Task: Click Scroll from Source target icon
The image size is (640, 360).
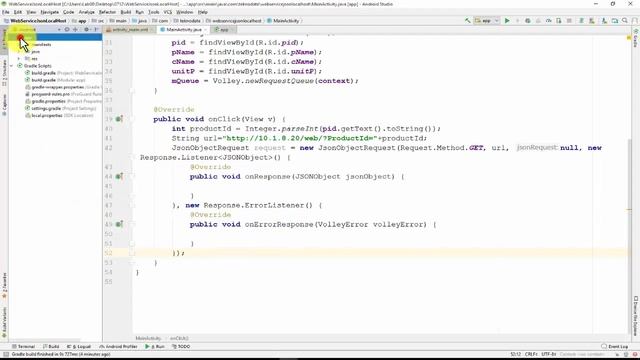Action: tap(67, 29)
